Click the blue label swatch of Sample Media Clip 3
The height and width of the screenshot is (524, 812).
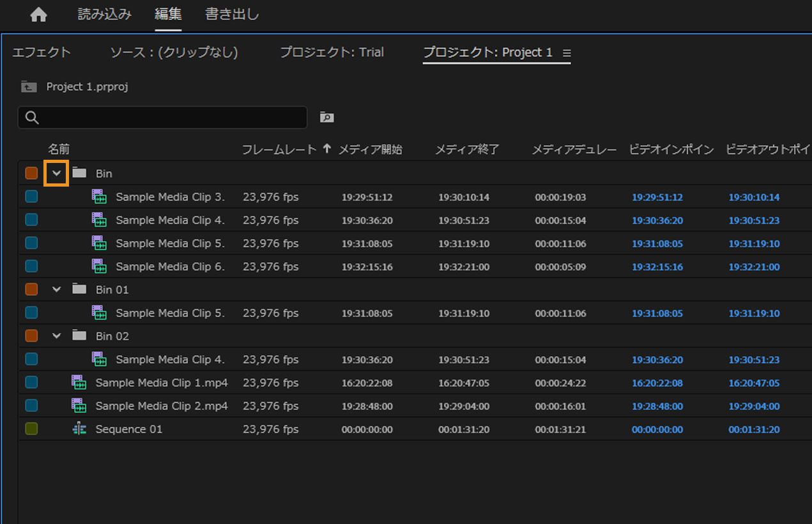pos(31,197)
